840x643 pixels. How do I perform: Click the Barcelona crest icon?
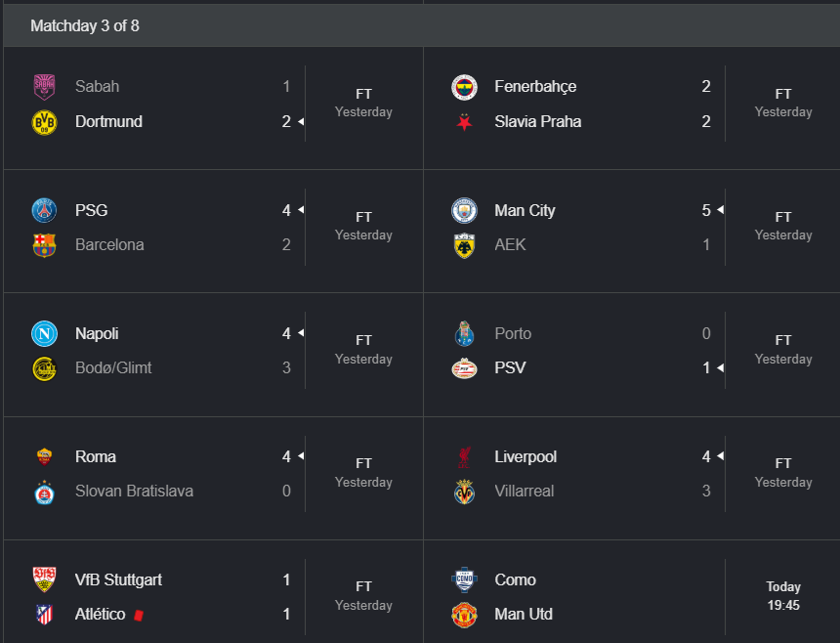(45, 245)
